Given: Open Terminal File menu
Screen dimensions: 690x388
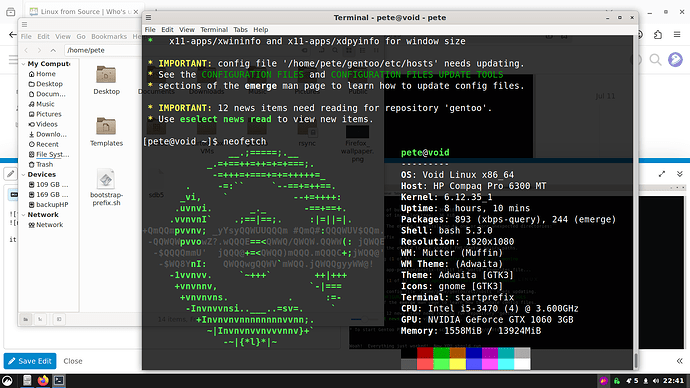Looking at the screenshot, I should (x=150, y=29).
